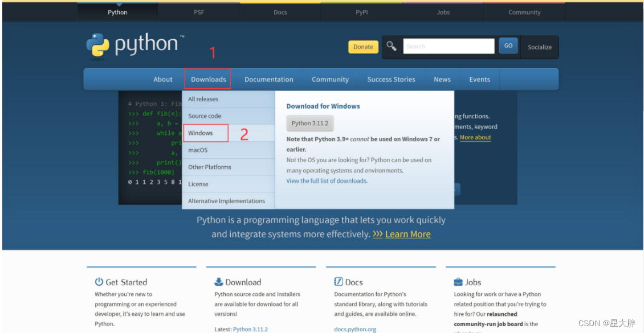Click the Jobs briefcase icon
The height and width of the screenshot is (333, 644).
(x=458, y=282)
